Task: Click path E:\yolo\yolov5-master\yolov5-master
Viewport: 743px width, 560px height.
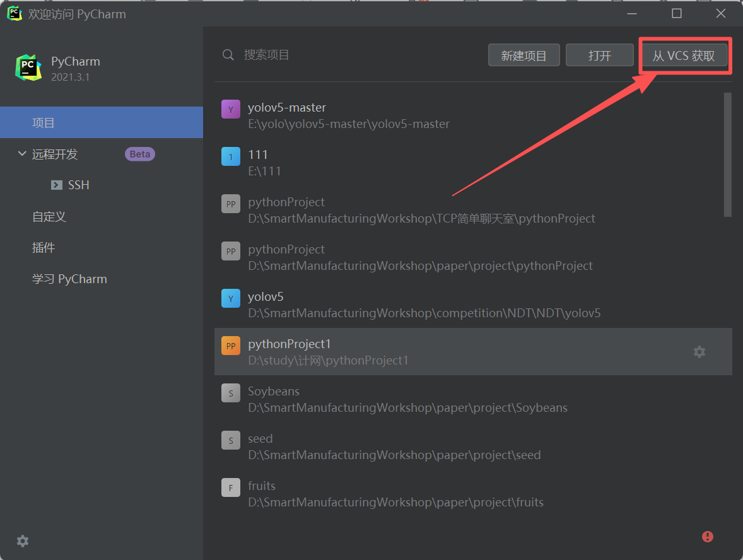Action: coord(348,124)
